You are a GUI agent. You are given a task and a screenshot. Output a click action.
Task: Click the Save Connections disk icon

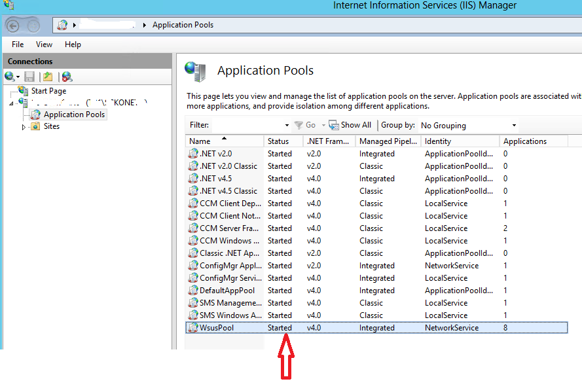point(29,77)
